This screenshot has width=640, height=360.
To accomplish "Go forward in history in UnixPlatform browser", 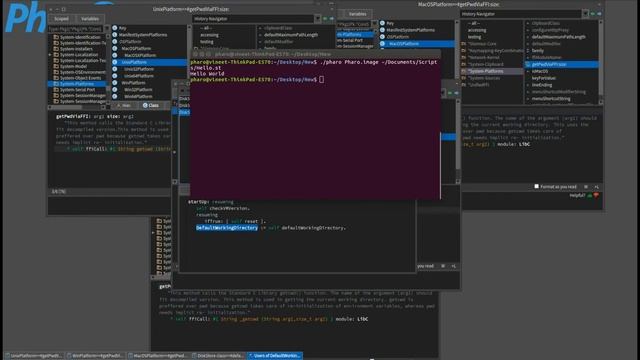I will point(331,19).
